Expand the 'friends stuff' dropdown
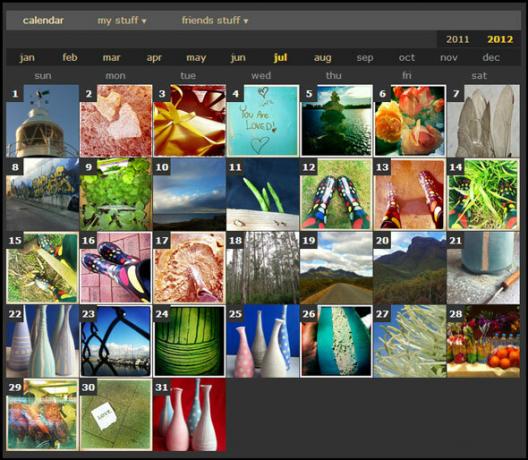This screenshot has width=528, height=460. pos(215,21)
